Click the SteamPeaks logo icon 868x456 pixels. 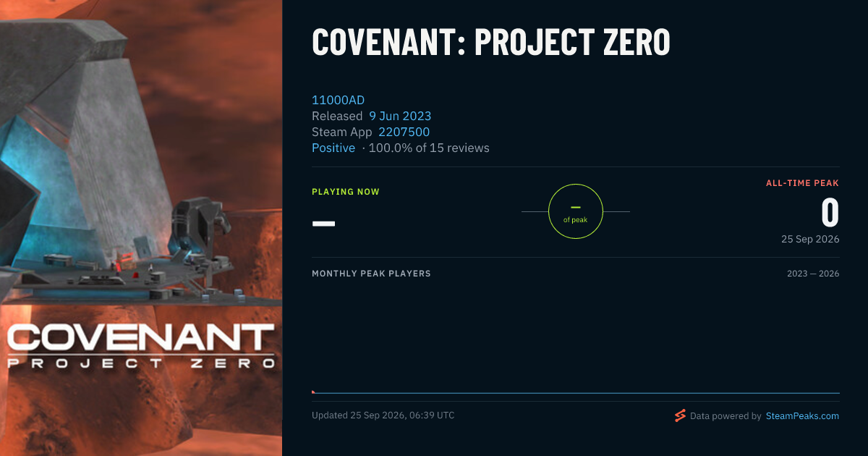pyautogui.click(x=680, y=415)
